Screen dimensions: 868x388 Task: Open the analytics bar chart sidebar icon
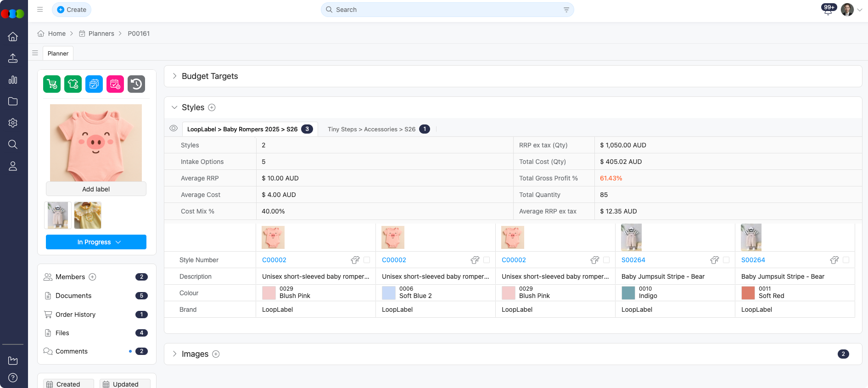click(13, 80)
